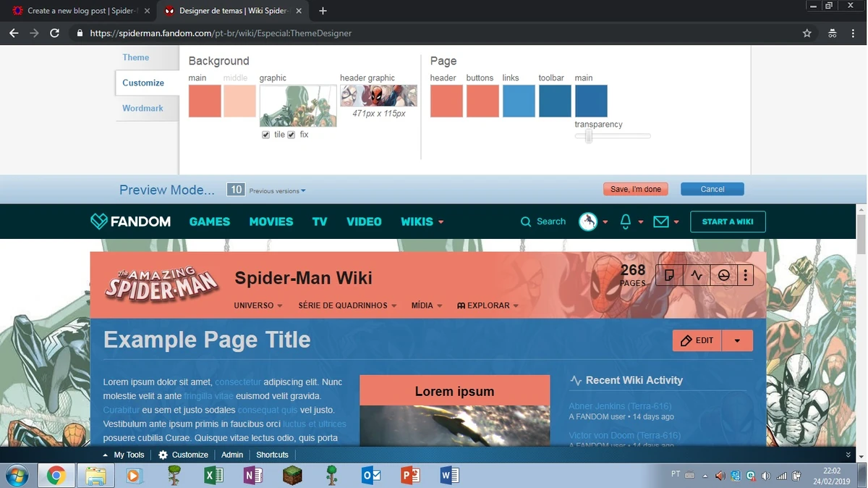Open recent wiki activity via pulse icon

(696, 275)
